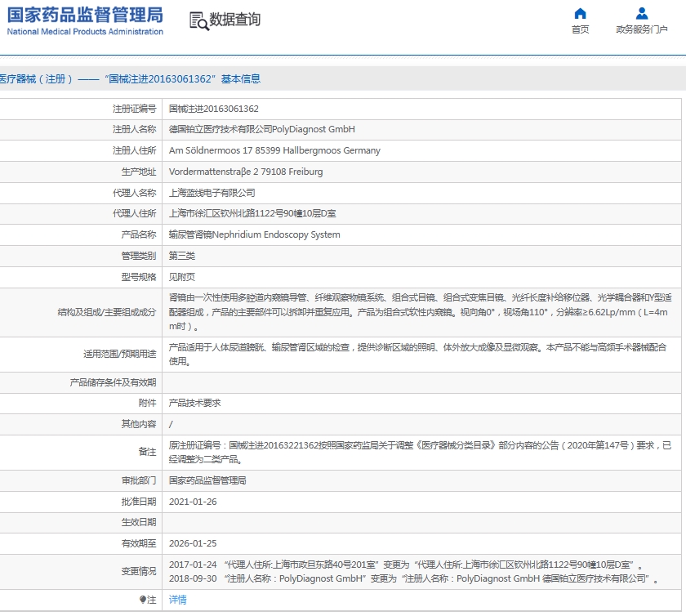Click approval date 2021-01-26
Image resolution: width=686 pixels, height=616 pixels.
[x=193, y=502]
